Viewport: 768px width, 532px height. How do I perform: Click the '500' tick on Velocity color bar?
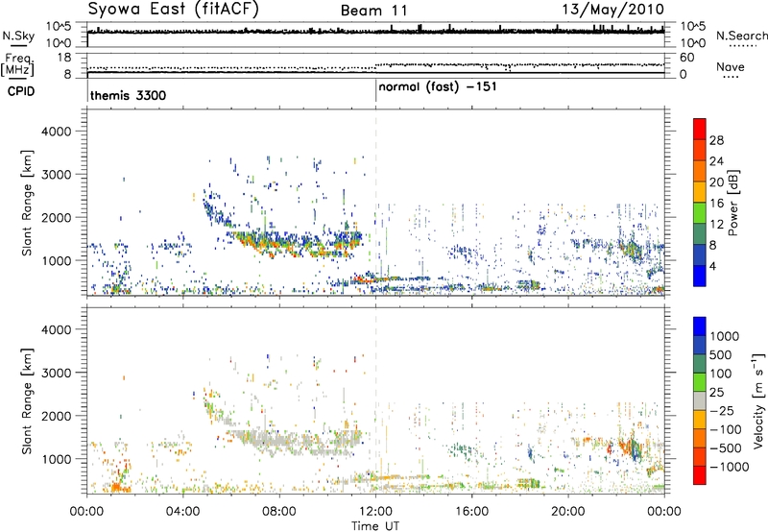722,355
